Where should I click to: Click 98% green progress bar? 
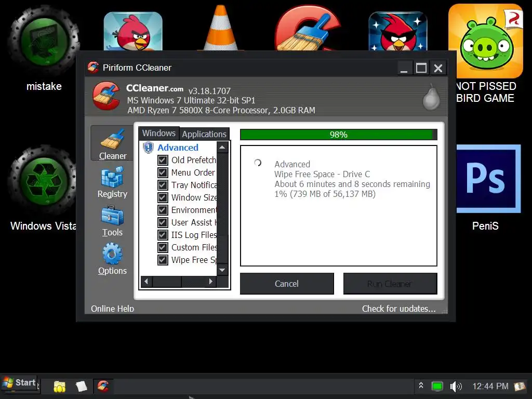pos(338,135)
